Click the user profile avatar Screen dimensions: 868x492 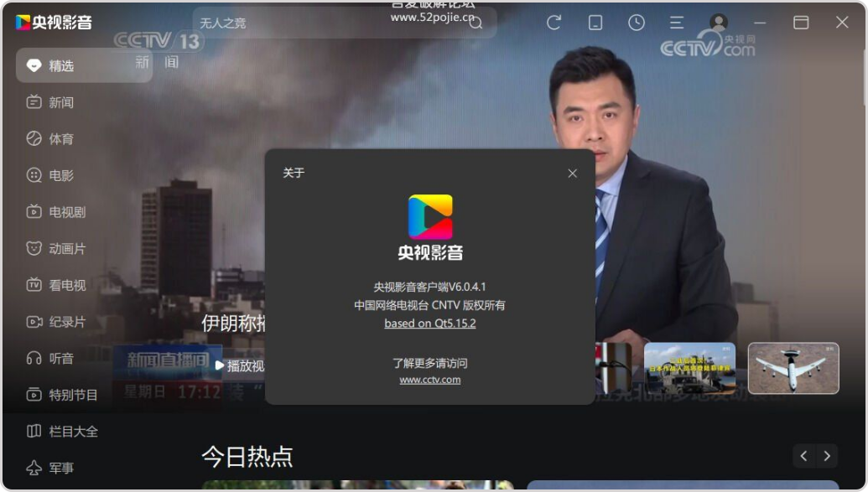[719, 23]
